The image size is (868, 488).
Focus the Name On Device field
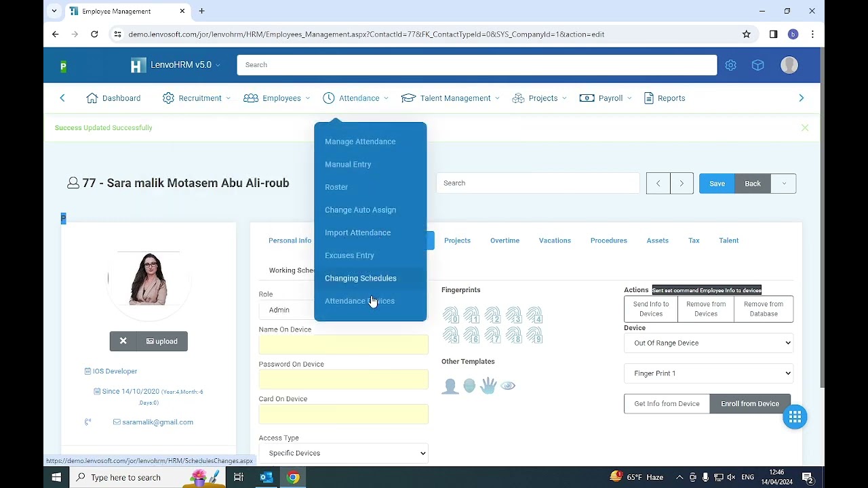tap(343, 345)
